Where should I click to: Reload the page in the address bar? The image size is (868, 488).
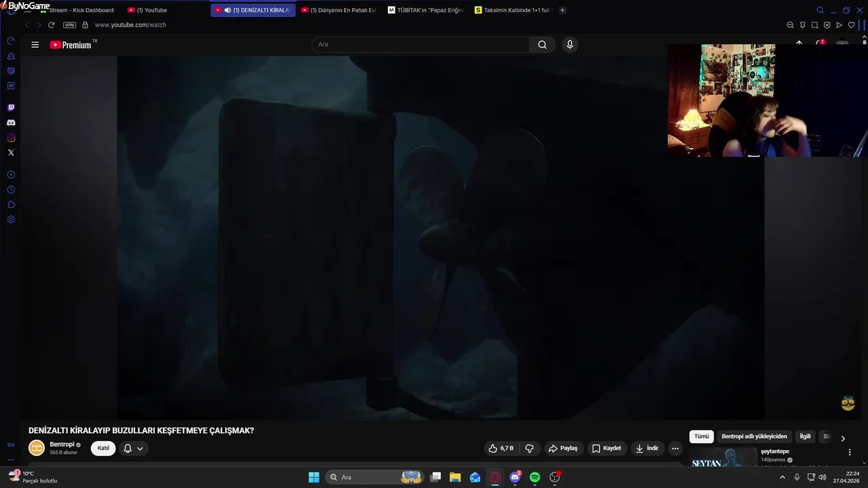pos(51,25)
